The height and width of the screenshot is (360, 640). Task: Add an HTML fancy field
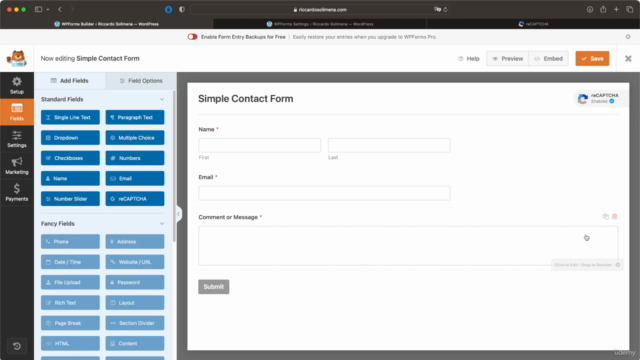[x=70, y=343]
